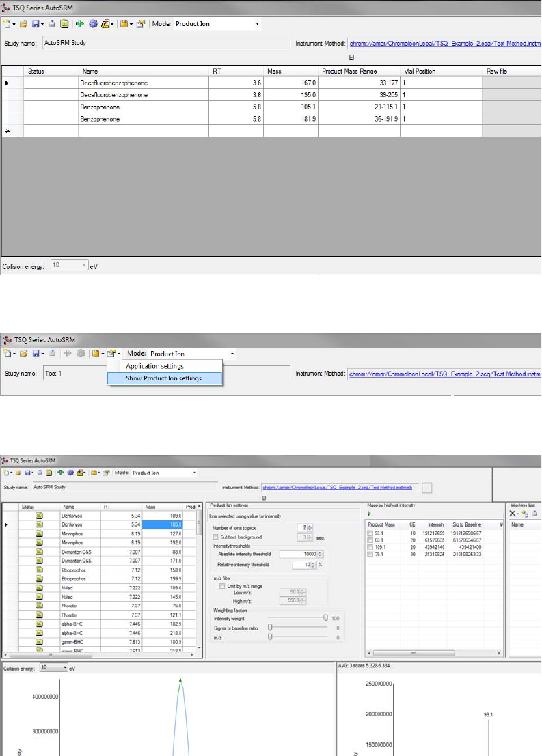Click horizontal scrollbar under Product Mass list
The image size is (542, 756).
413,653
